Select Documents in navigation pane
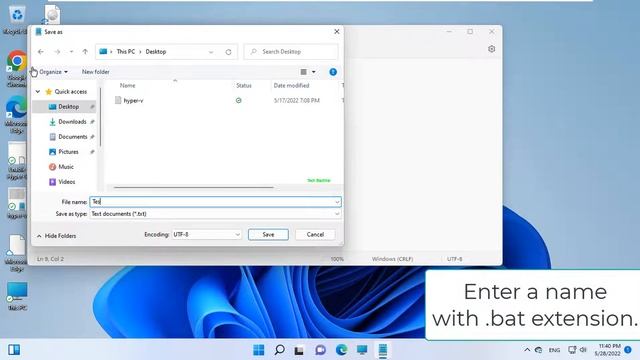Viewport: 640px width, 360px height. [73, 137]
